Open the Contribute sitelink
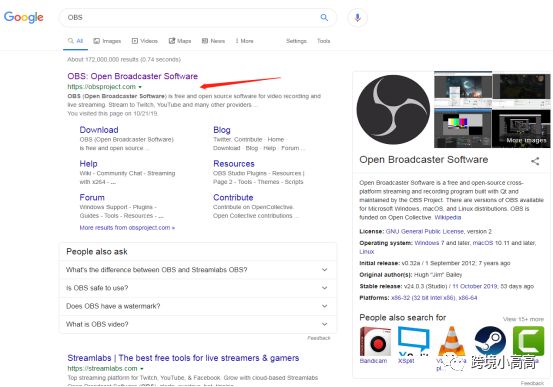 click(233, 198)
